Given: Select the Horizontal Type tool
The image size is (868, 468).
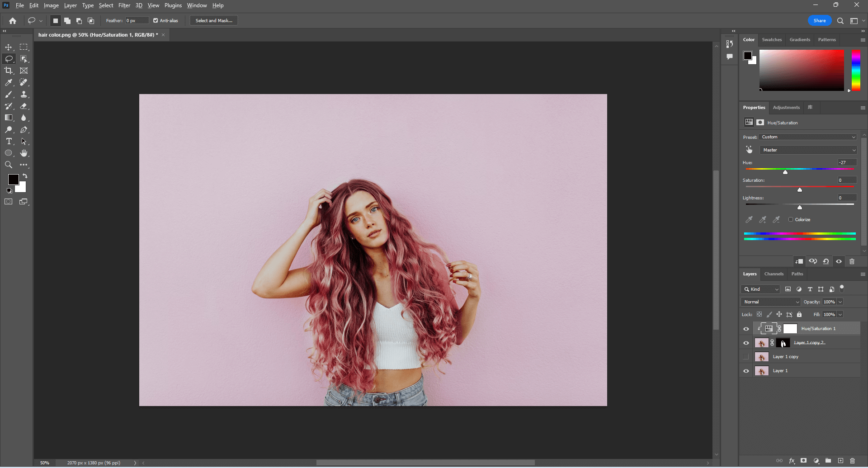Looking at the screenshot, I should 9,142.
